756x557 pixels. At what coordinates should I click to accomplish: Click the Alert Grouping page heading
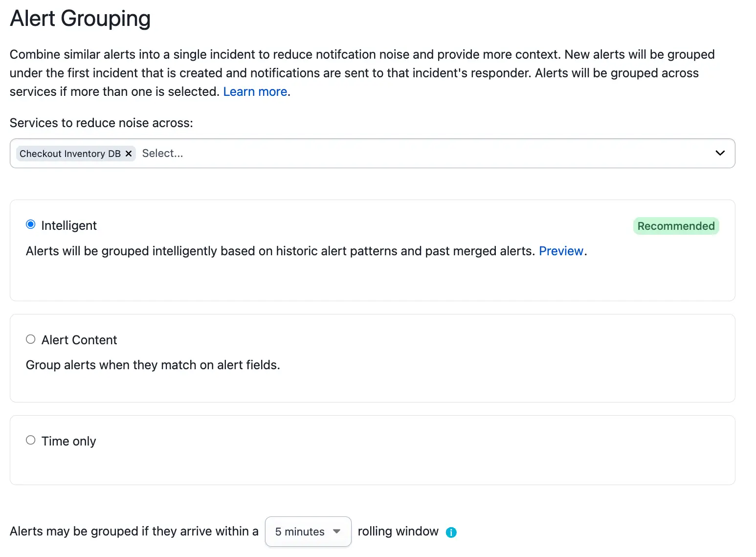click(80, 19)
